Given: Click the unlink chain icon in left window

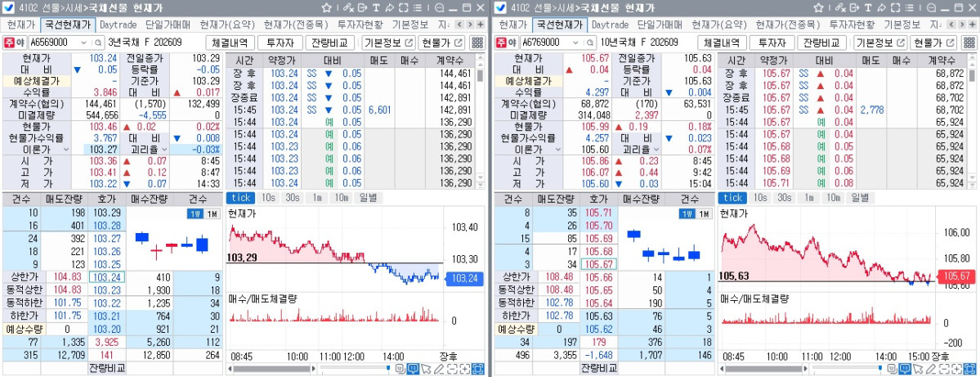Looking at the screenshot, I should pos(348,8).
